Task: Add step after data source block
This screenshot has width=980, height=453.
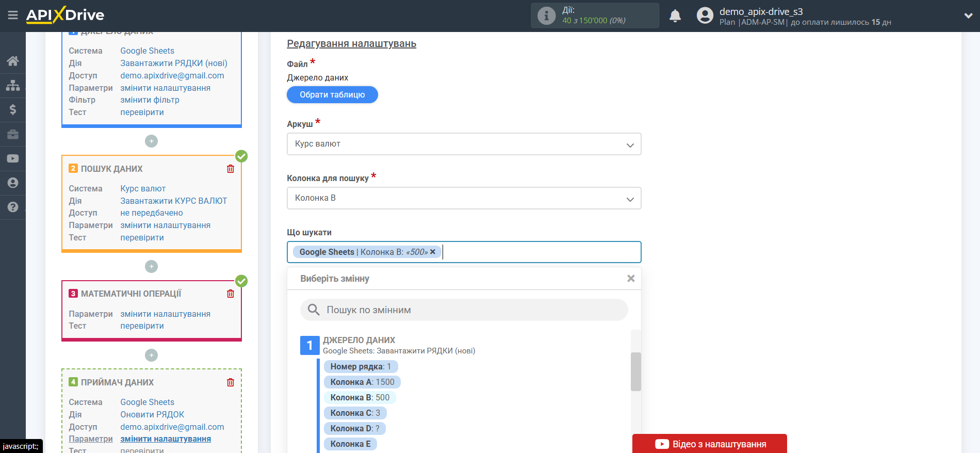Action: [151, 141]
